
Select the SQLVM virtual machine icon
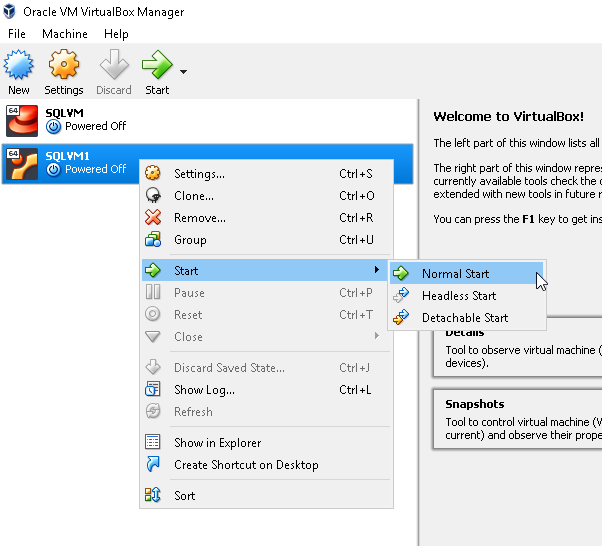[x=22, y=120]
